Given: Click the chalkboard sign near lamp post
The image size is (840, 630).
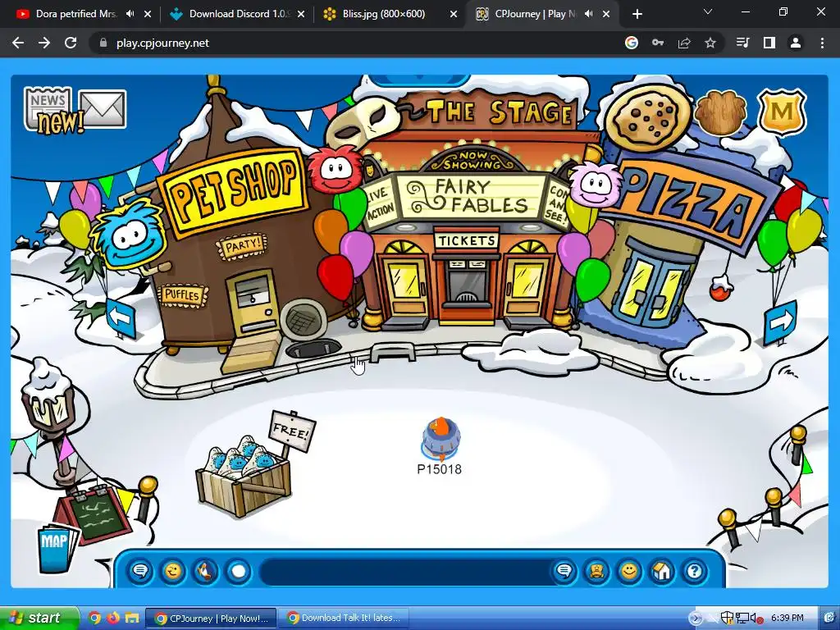Looking at the screenshot, I should 97,514.
